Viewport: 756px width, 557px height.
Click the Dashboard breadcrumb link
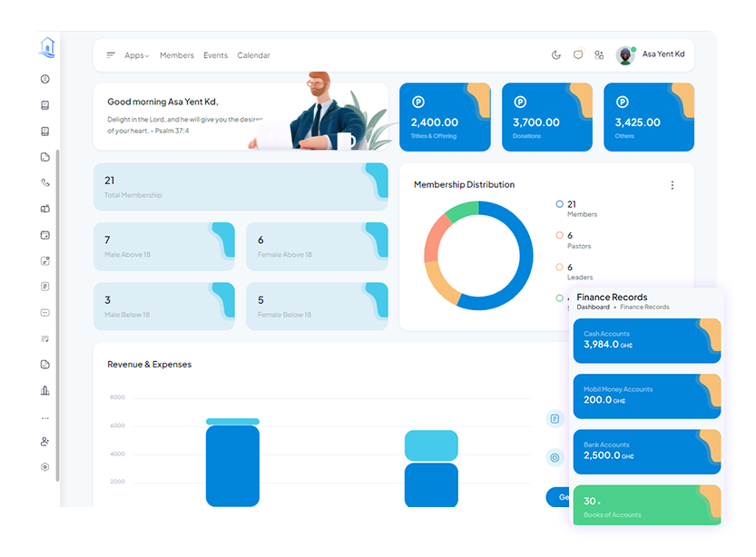pyautogui.click(x=593, y=308)
